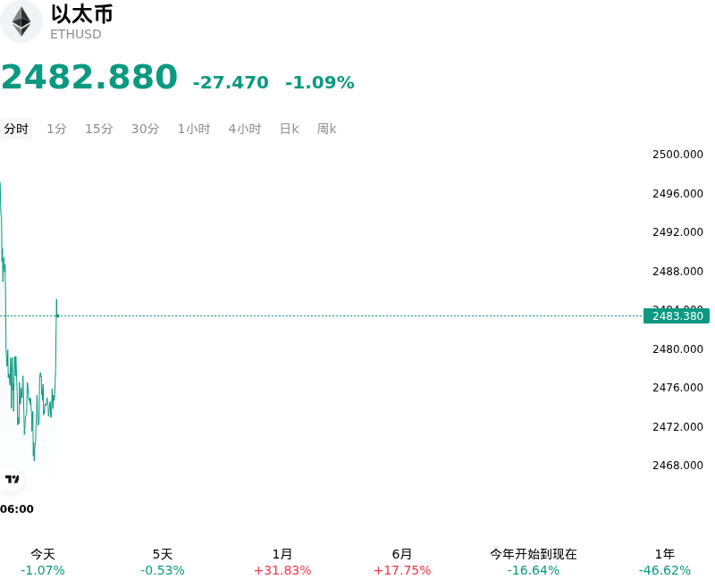715x588 pixels.
Task: Click the 以太币 asset title
Action: 82,14
